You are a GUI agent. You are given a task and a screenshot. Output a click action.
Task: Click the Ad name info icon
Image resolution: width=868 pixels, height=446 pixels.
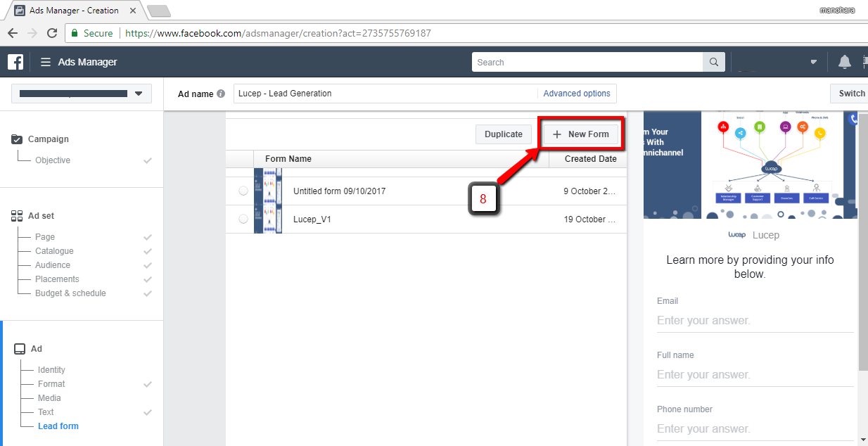[221, 94]
